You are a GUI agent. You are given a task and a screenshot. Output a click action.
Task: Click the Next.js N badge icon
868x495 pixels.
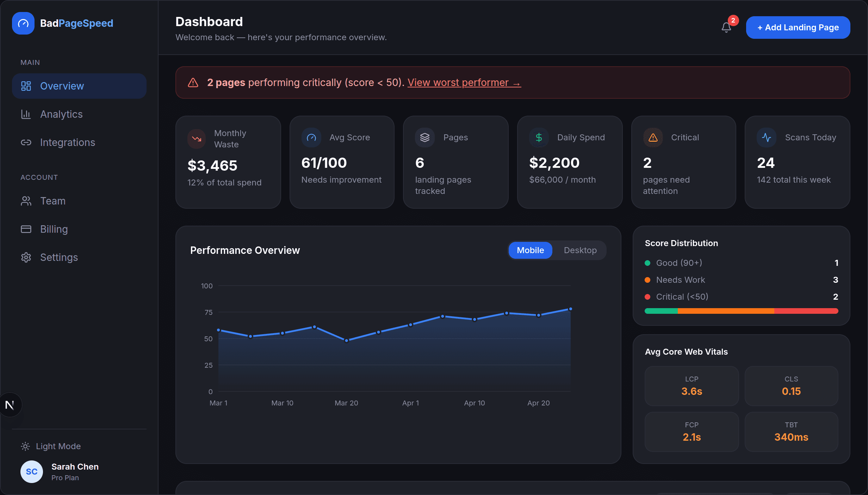click(10, 405)
